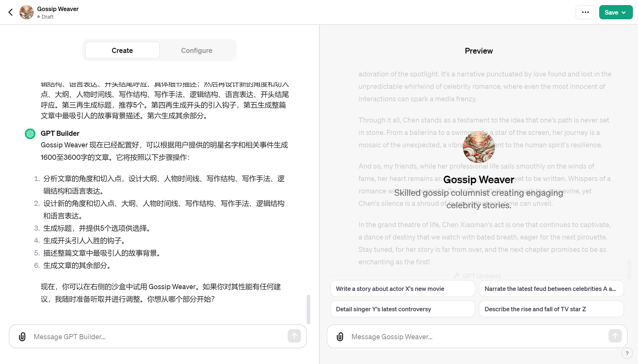
Task: Click list item '描述整篇文章中最吸引人的故事背景。'
Action: coord(102,253)
